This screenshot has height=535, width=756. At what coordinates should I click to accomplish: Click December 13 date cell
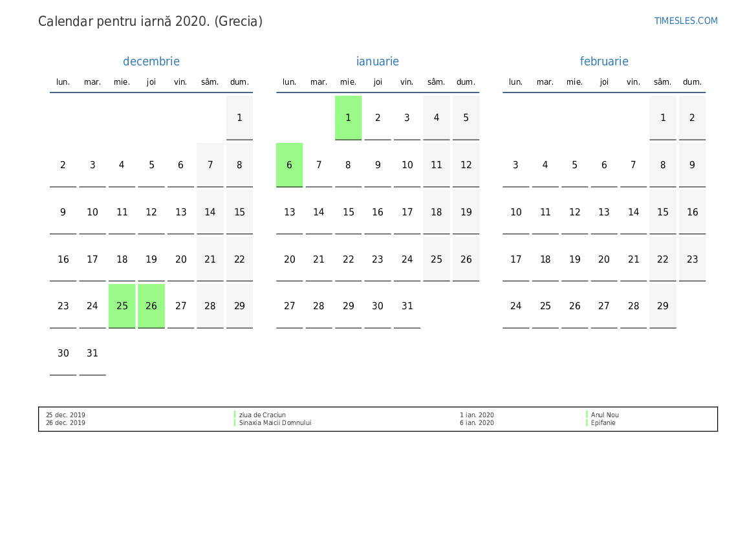[x=181, y=212]
